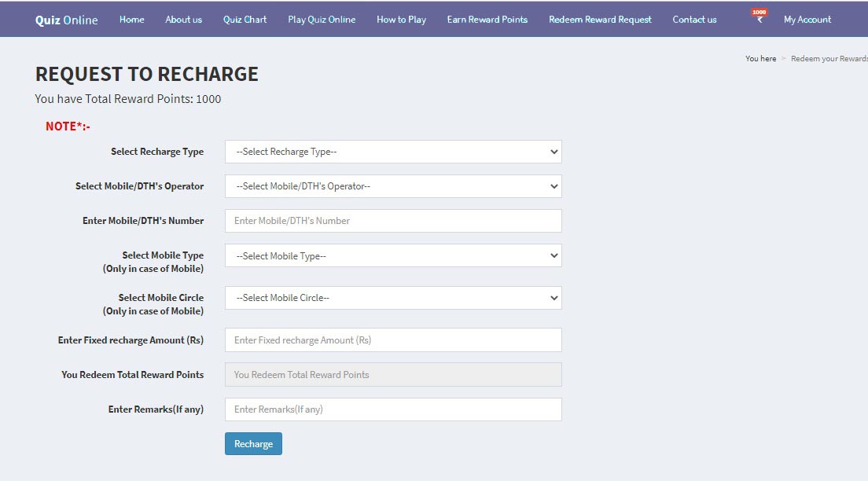Navigate to Earn Reward Points
Viewport: 868px width, 481px height.
[487, 20]
